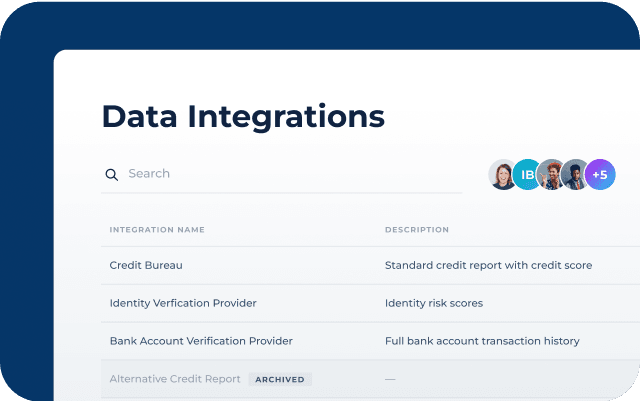Select Bank Account Verification Provider row
This screenshot has height=401, width=640.
[370, 341]
